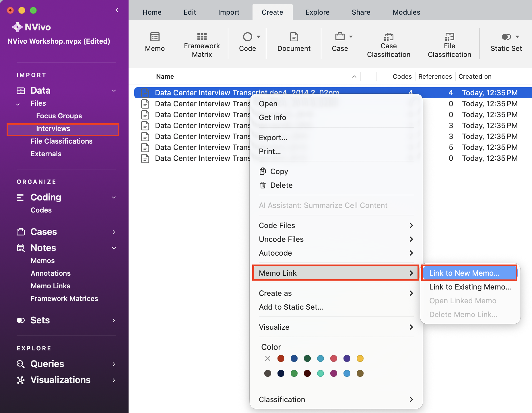
Task: Sort by the Name column header
Action: (257, 77)
